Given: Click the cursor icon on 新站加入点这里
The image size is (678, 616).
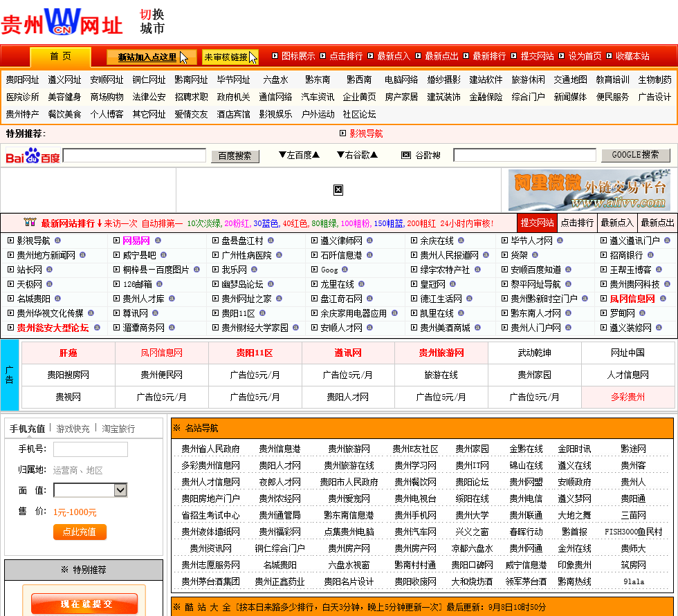Looking at the screenshot, I should pyautogui.click(x=184, y=57).
